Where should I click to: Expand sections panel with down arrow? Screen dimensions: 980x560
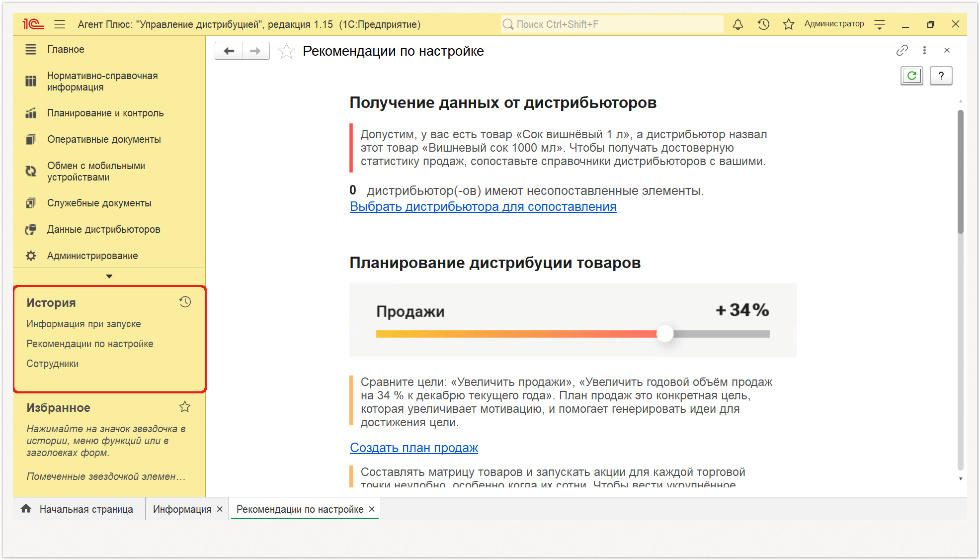pyautogui.click(x=109, y=276)
